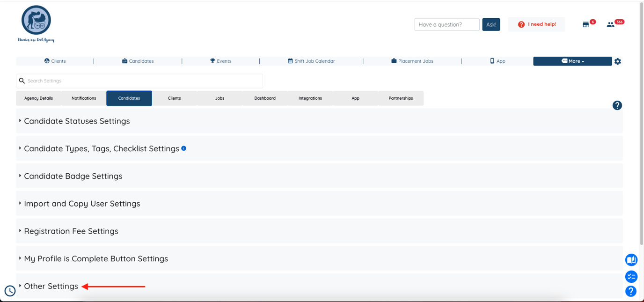
Task: Switch to the Notifications settings tab
Action: (83, 98)
